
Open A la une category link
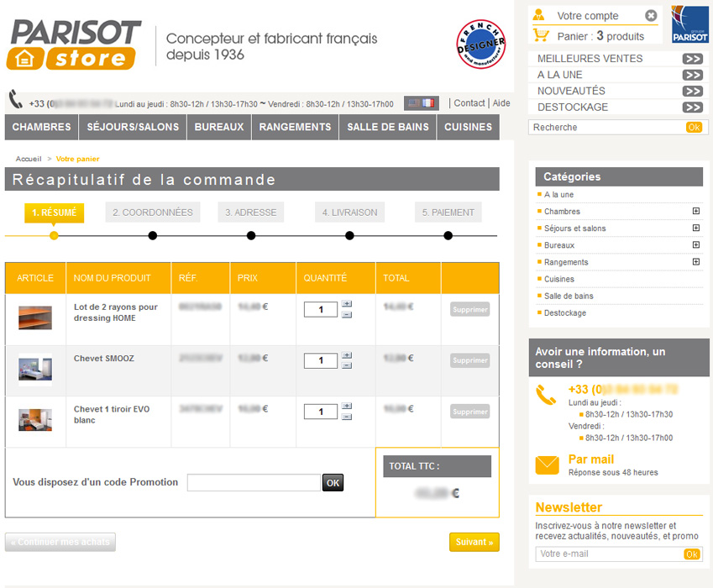tap(558, 195)
